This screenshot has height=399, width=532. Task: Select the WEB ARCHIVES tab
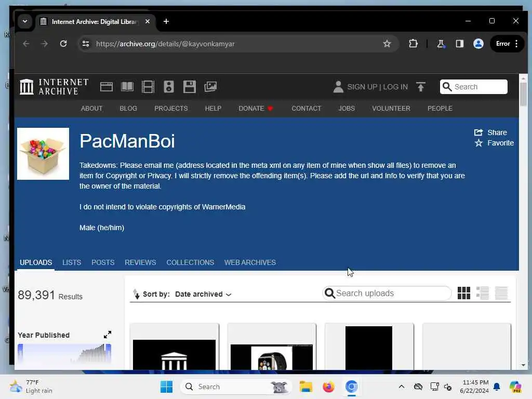[250, 262]
